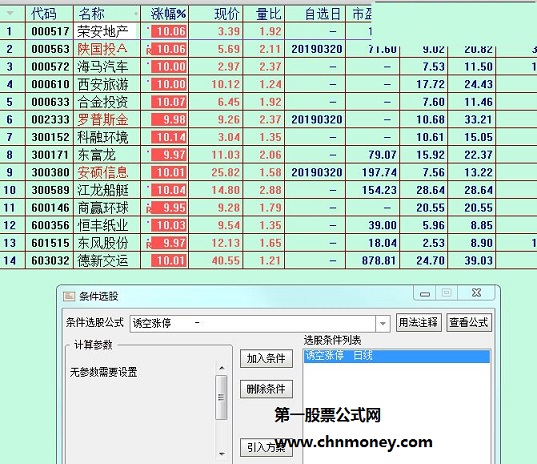Select stock 东风股份
537x464 pixels.
[x=103, y=243]
